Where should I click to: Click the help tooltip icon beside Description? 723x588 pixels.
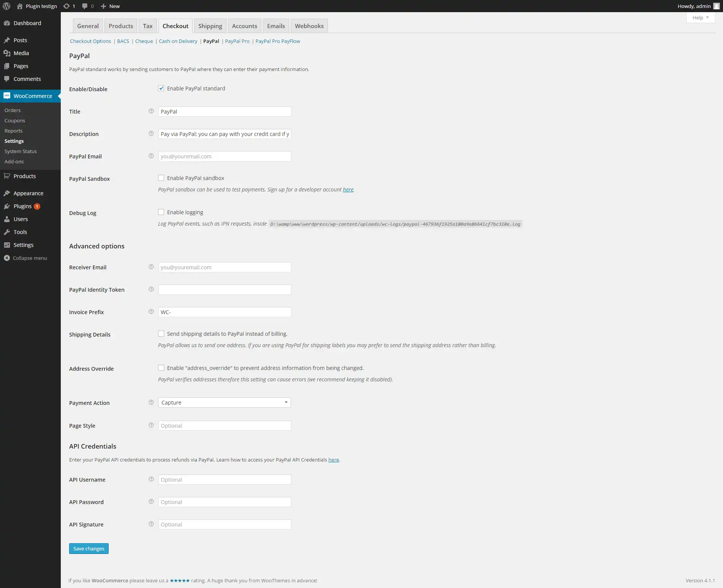(x=151, y=134)
